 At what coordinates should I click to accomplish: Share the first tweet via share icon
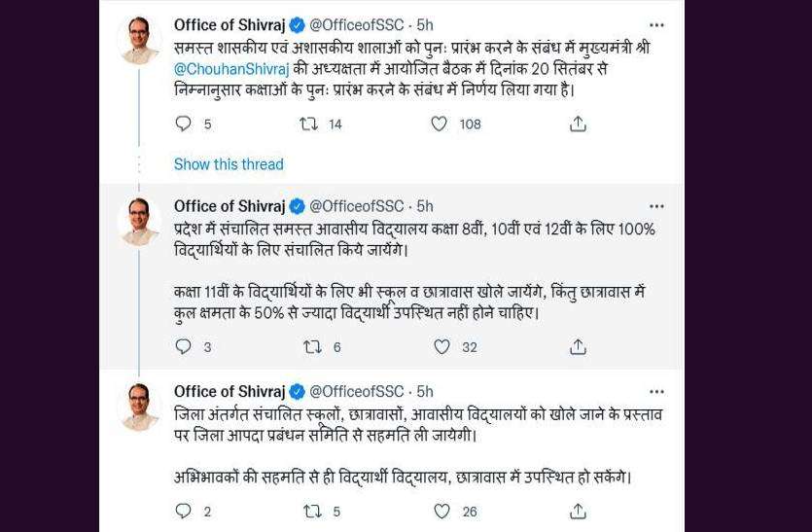pyautogui.click(x=578, y=124)
